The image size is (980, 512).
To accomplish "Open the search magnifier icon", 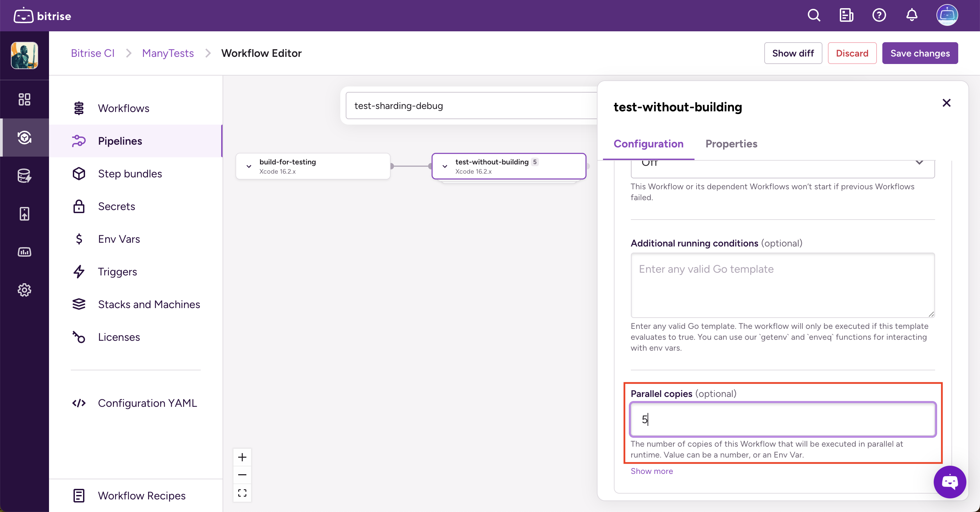I will coord(814,16).
